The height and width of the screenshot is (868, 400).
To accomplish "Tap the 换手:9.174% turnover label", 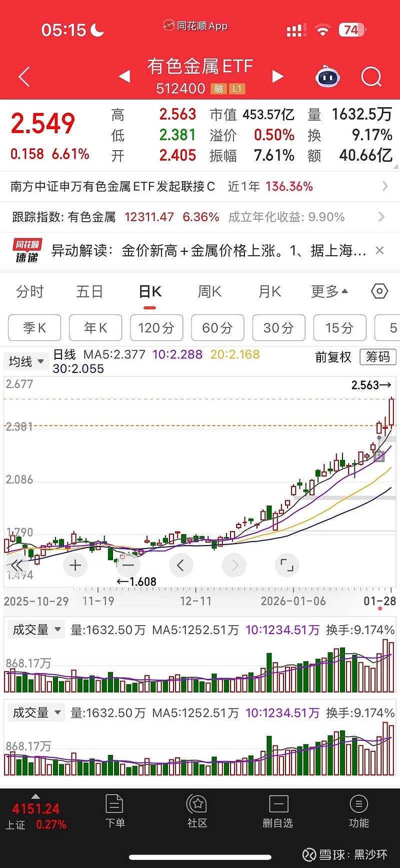I will tap(360, 630).
